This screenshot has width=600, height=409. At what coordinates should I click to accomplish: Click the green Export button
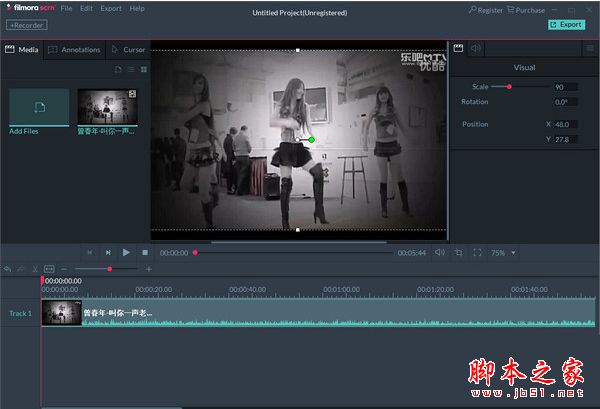(566, 24)
